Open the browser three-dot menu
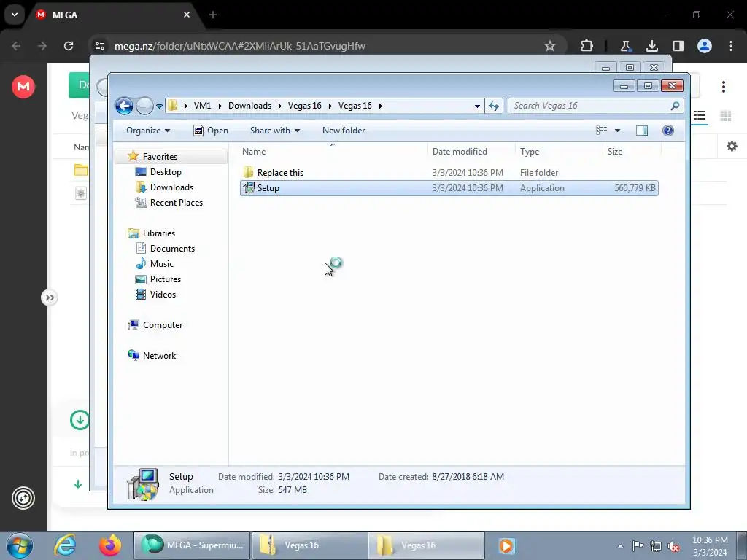This screenshot has width=747, height=560. pos(731,46)
